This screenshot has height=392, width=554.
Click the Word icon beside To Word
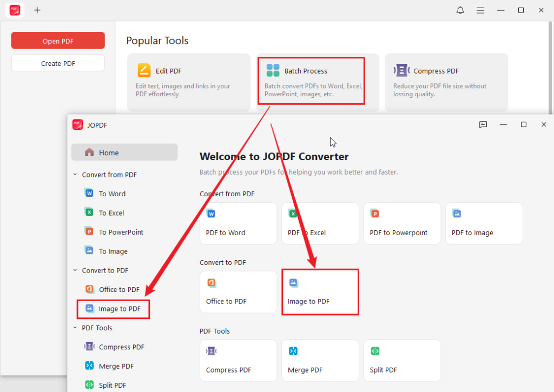(89, 193)
